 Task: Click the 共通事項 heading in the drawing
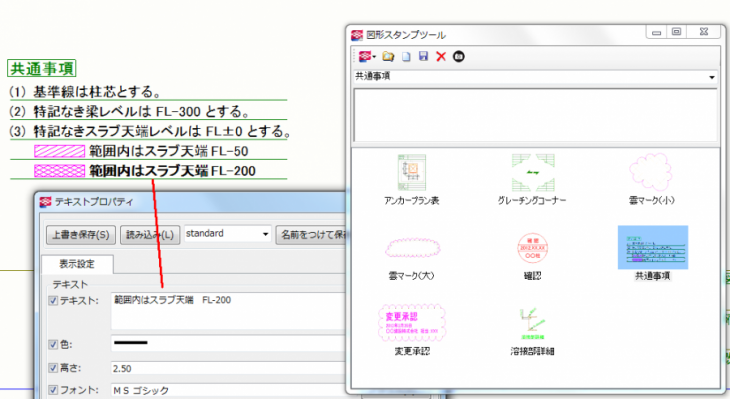tap(41, 68)
